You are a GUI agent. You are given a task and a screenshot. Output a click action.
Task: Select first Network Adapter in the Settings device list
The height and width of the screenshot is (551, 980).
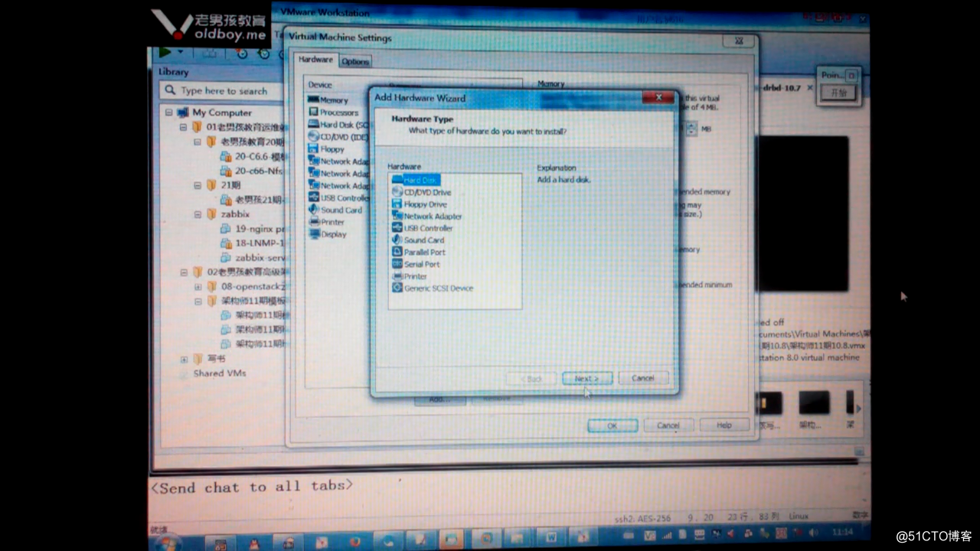pyautogui.click(x=338, y=161)
